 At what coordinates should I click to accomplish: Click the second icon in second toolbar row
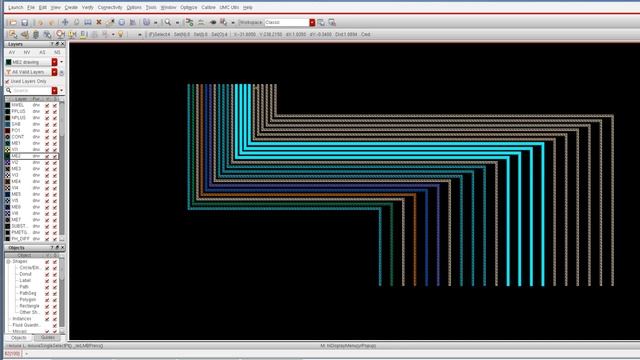coord(24,35)
